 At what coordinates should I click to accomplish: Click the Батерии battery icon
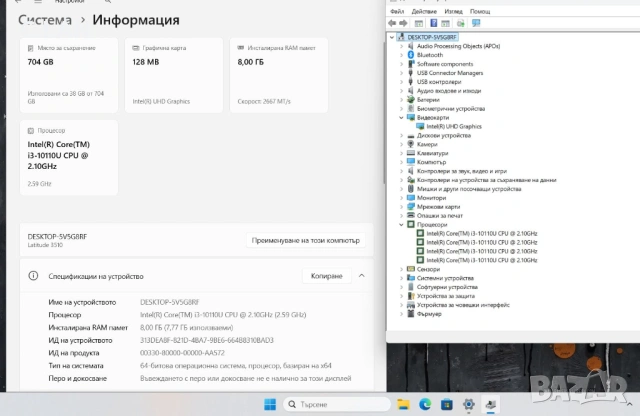411,100
